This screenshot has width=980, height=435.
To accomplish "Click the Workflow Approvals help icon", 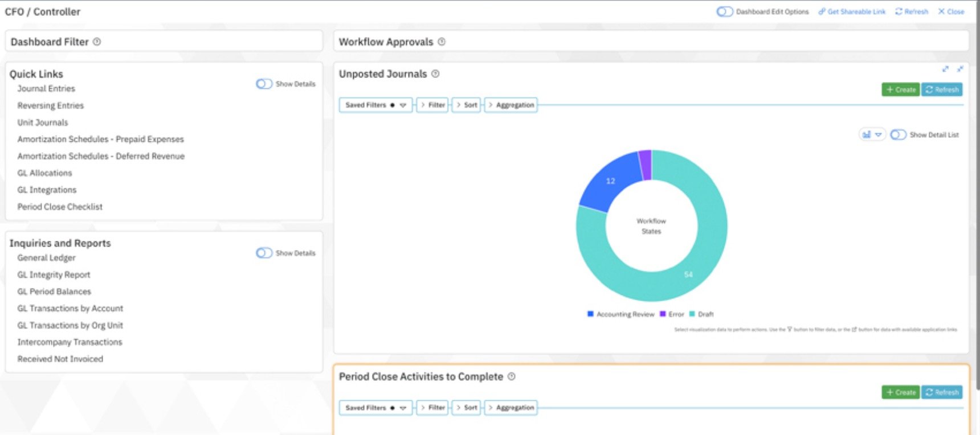I will 442,42.
